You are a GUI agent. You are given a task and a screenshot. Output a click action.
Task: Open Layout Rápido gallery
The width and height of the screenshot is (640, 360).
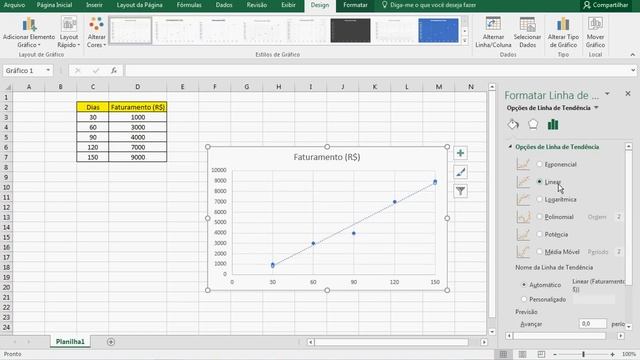pos(69,32)
